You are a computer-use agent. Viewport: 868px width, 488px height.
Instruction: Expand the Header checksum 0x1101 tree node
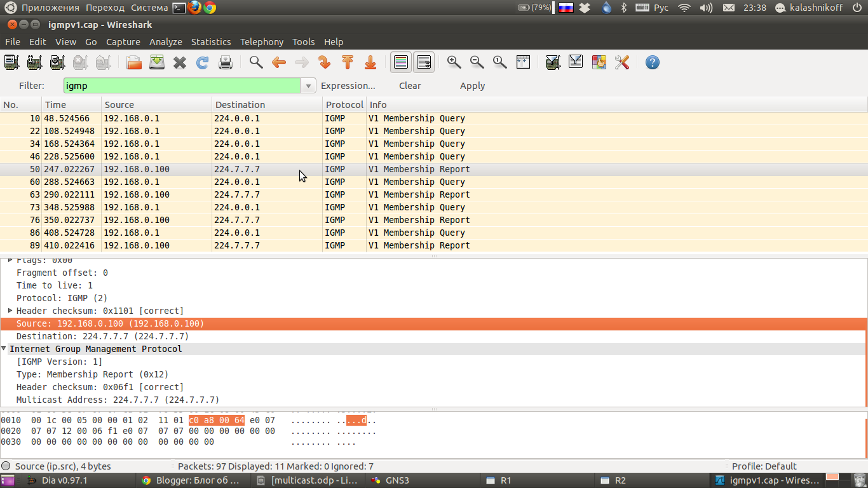pyautogui.click(x=10, y=311)
